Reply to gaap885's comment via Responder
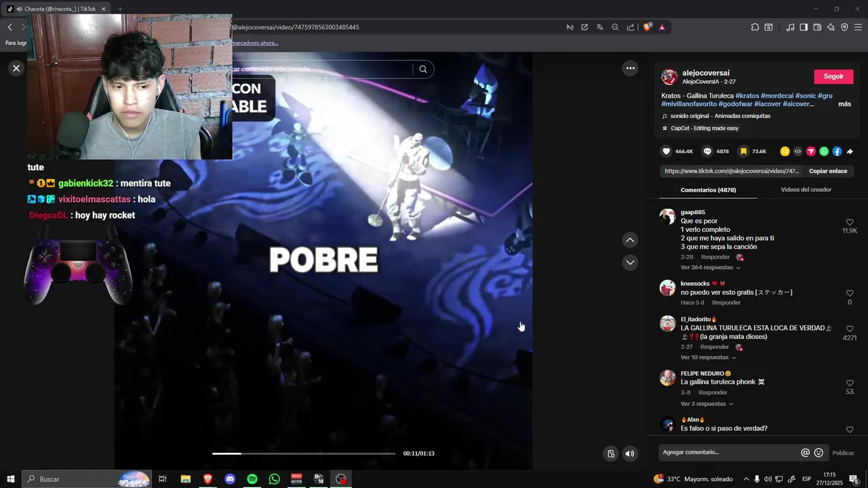Screen dimensions: 868x488 [x=715, y=258]
